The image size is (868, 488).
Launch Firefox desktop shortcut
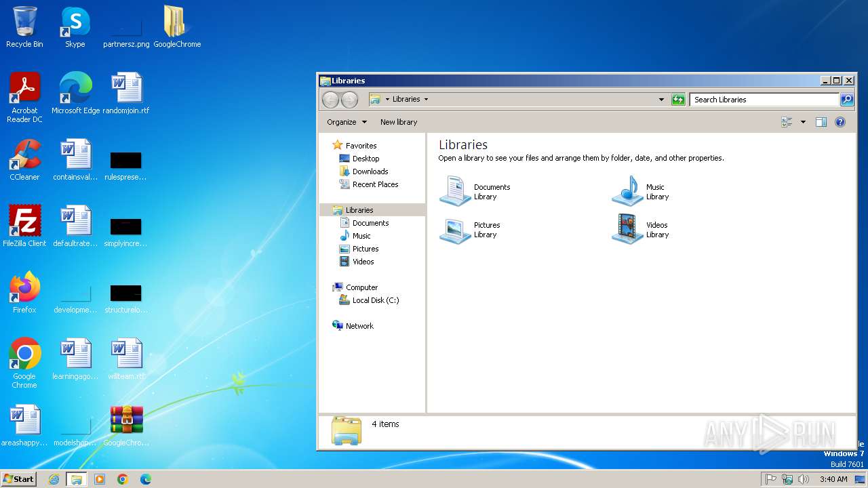(x=24, y=293)
